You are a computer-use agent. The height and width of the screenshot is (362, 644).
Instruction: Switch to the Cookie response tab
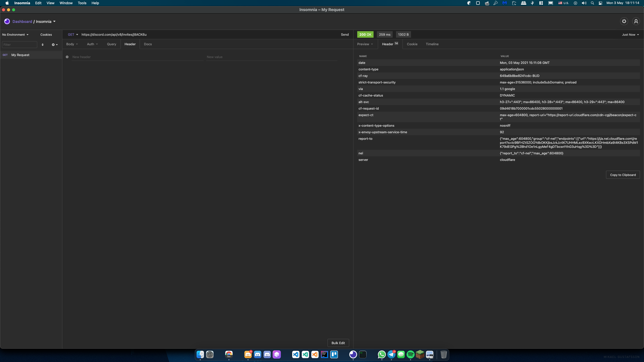(x=413, y=44)
